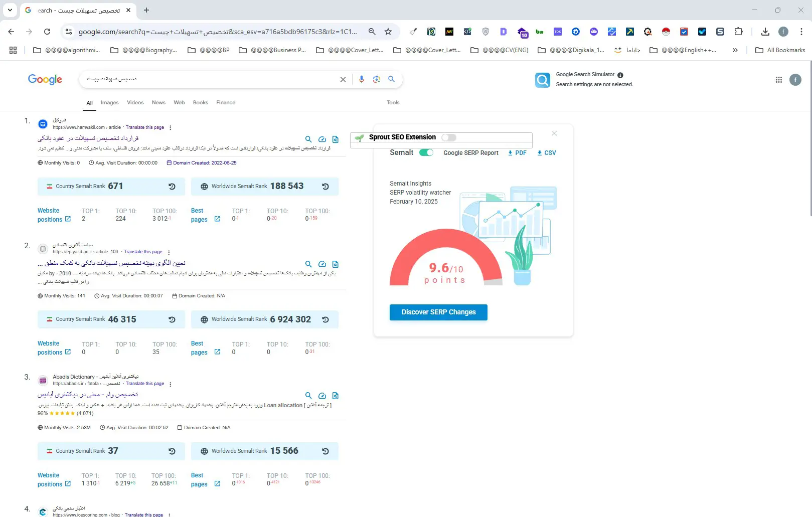812x517 pixels.
Task: Click the voice search microphone icon
Action: point(361,79)
